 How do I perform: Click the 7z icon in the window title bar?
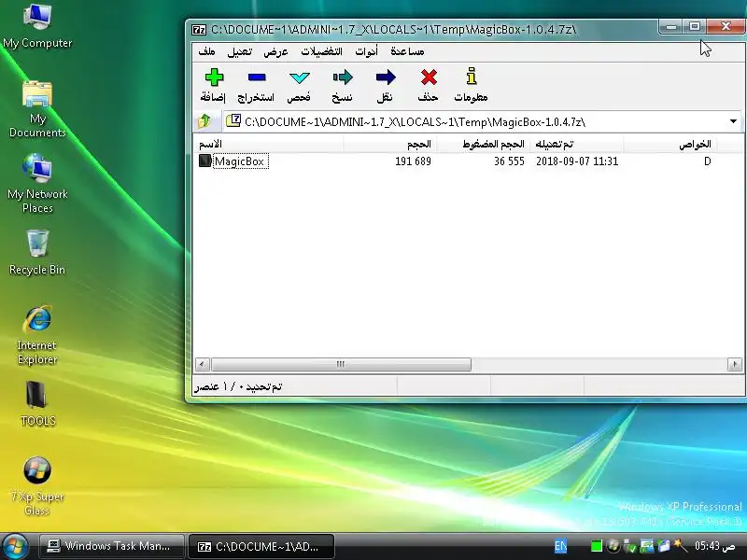tap(199, 30)
